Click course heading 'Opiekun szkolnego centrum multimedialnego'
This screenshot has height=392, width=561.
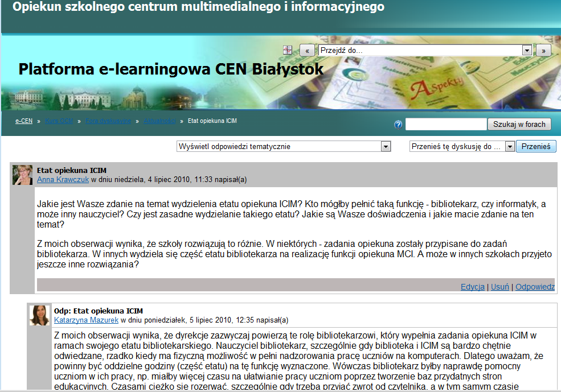click(x=199, y=7)
